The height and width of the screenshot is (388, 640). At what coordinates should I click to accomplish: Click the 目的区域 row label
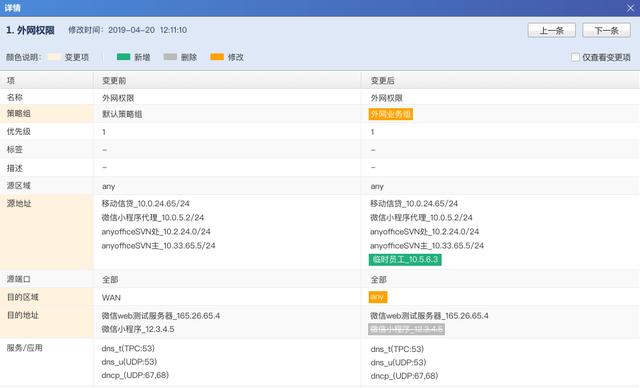(x=23, y=297)
